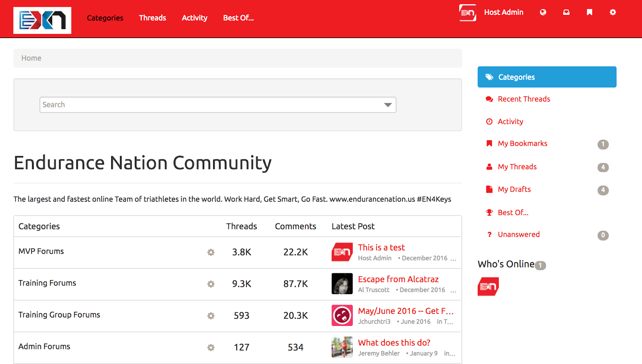Click the Best Of trophy icon
This screenshot has width=642, height=364.
click(x=490, y=213)
